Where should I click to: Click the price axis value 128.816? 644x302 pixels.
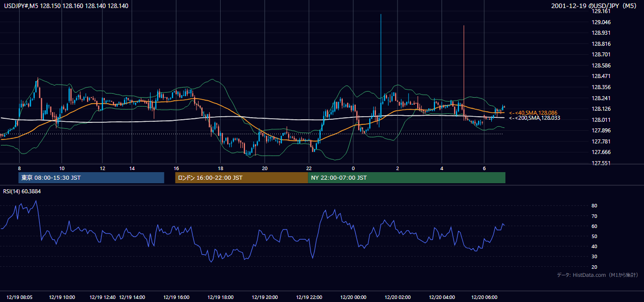[x=601, y=44]
